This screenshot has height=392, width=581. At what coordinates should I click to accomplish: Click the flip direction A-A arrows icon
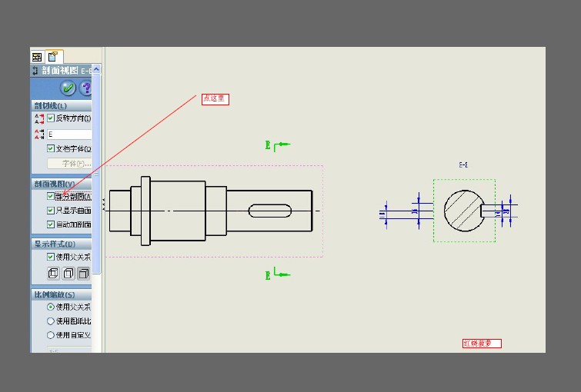click(x=39, y=119)
